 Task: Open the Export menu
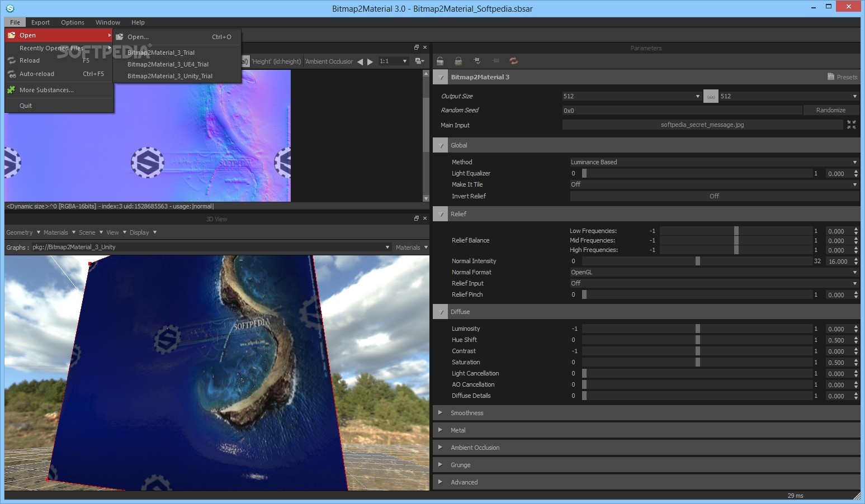(x=40, y=22)
